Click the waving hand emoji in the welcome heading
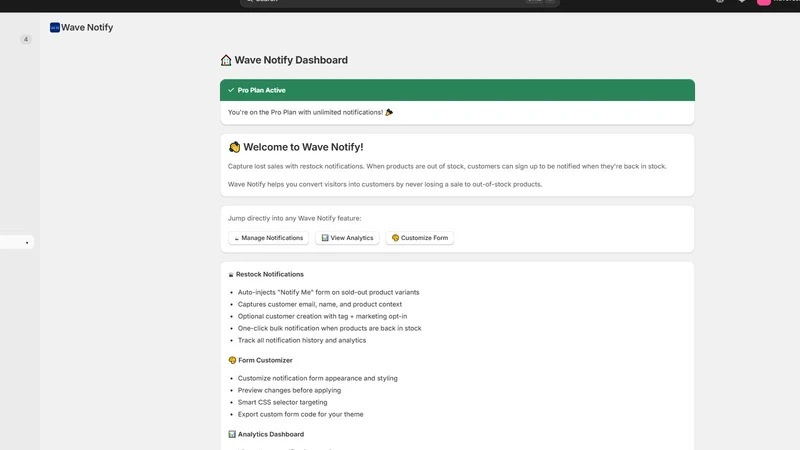Viewport: 800px width, 450px height. tap(234, 147)
